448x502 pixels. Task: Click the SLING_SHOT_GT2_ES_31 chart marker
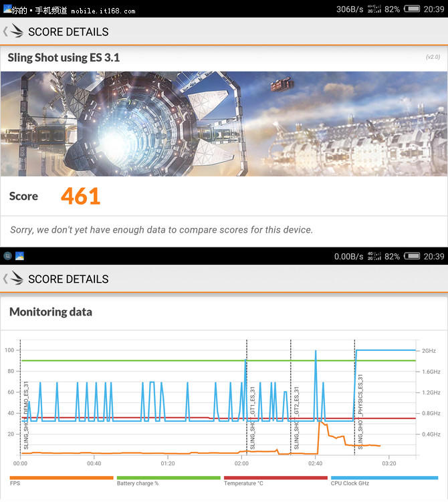[x=296, y=418]
